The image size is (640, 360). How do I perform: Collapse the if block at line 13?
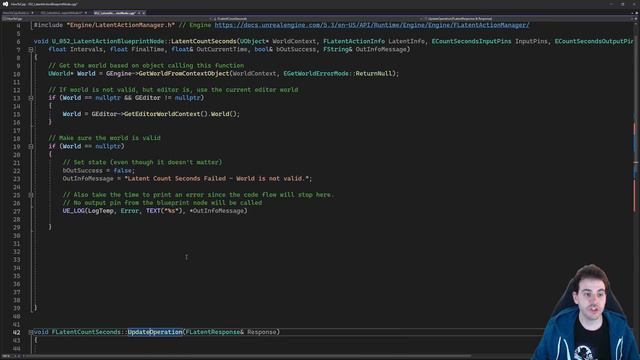pyautogui.click(x=31, y=98)
